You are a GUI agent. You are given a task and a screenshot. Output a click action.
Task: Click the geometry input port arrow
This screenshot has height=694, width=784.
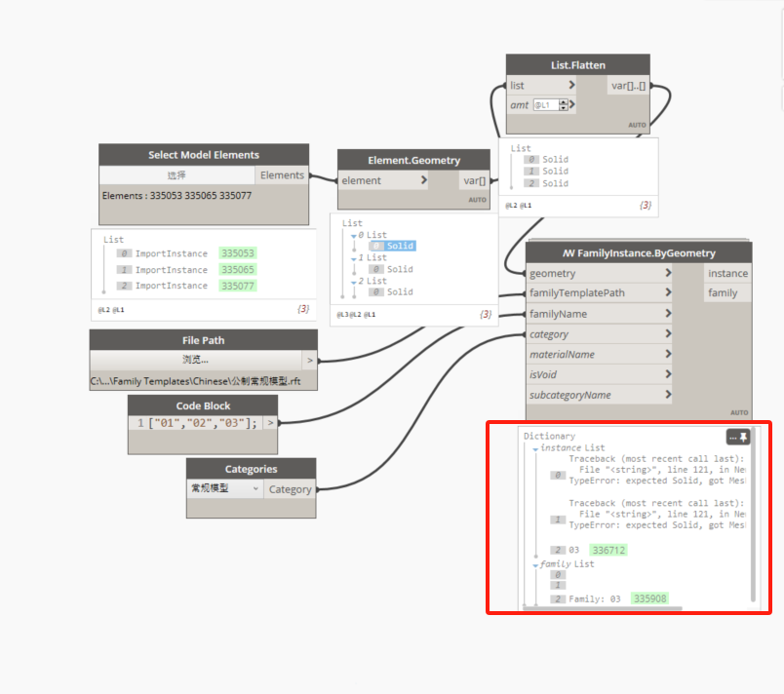click(668, 273)
